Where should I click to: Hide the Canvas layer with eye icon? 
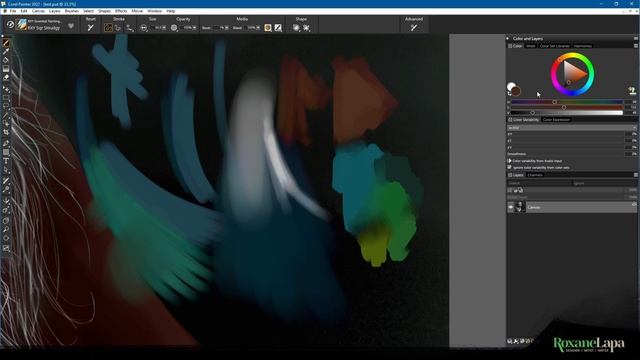click(x=511, y=207)
